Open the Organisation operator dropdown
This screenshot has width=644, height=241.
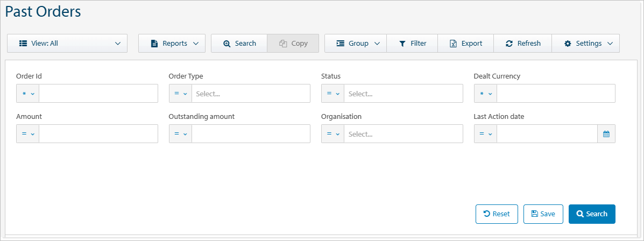click(x=332, y=134)
